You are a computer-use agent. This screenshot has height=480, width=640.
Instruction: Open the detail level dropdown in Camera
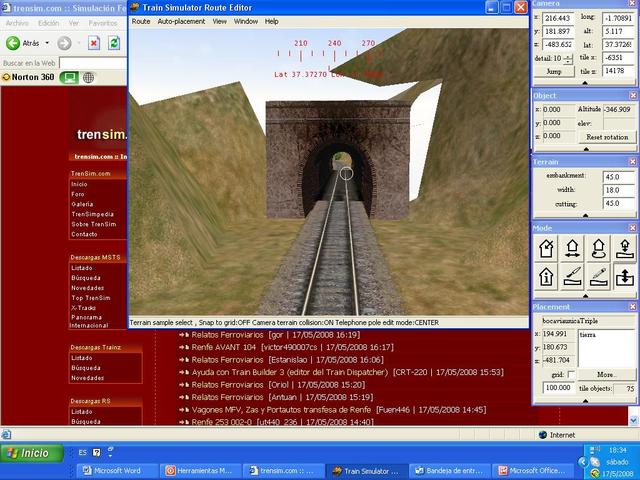point(569,59)
